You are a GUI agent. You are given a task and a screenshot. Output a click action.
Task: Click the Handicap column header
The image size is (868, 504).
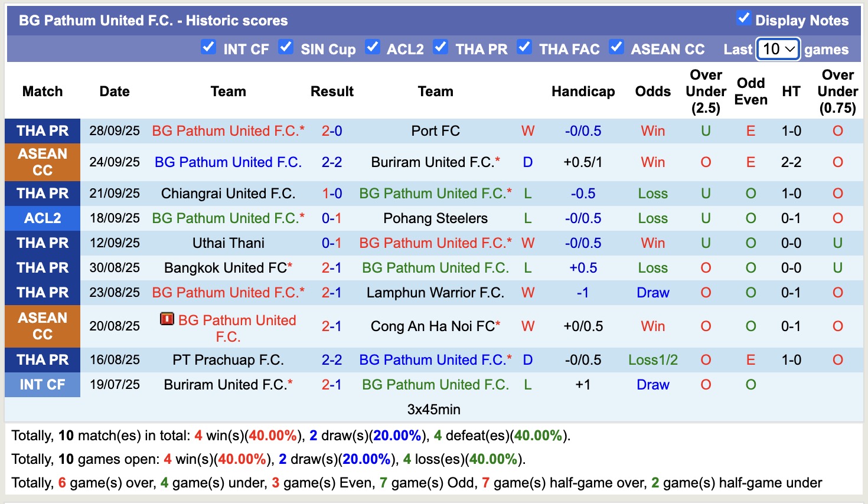[583, 91]
